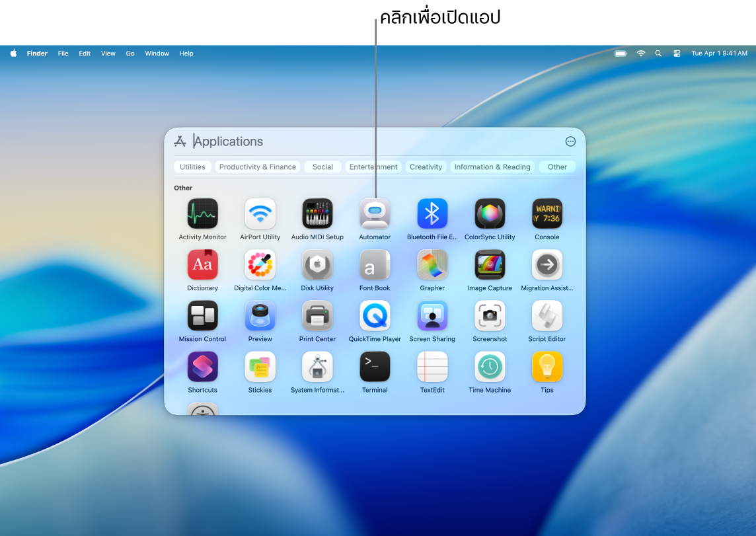Open the Automator app
The width and height of the screenshot is (756, 536).
pyautogui.click(x=375, y=213)
